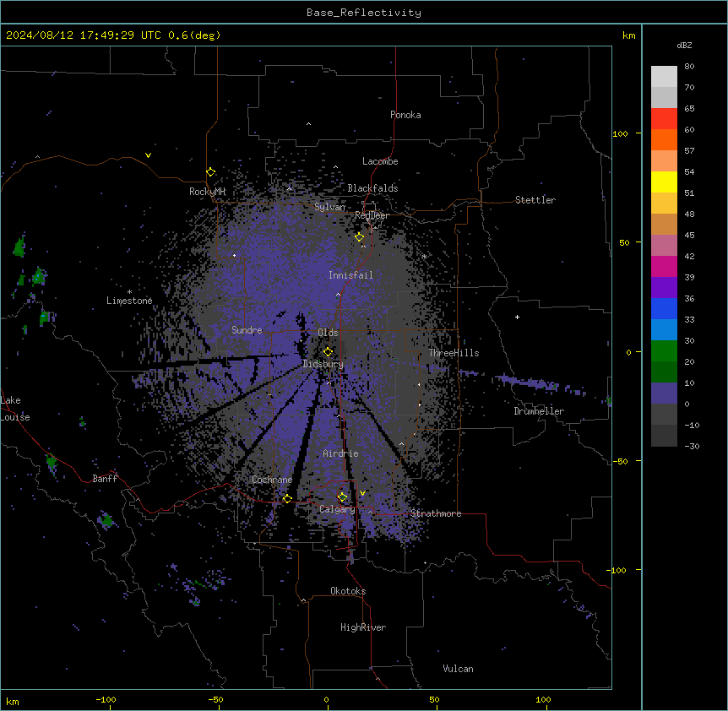Click the Ponoka city label
Screen dimensions: 728x711
click(405, 115)
